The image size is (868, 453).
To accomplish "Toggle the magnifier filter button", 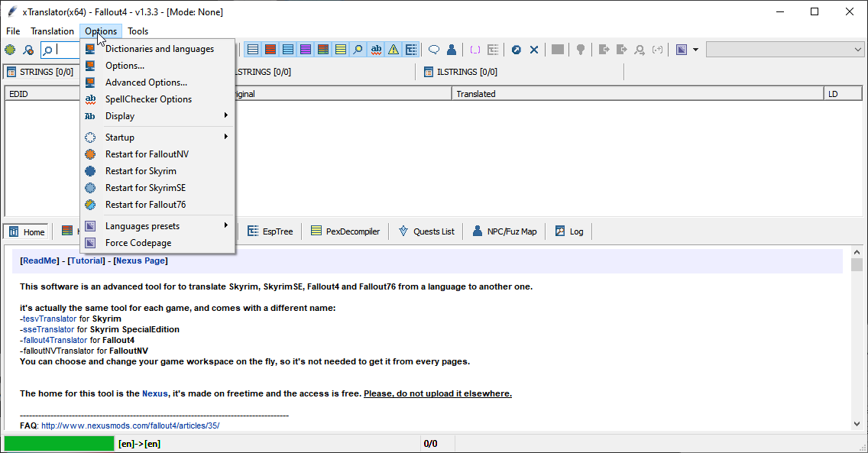I will 358,50.
